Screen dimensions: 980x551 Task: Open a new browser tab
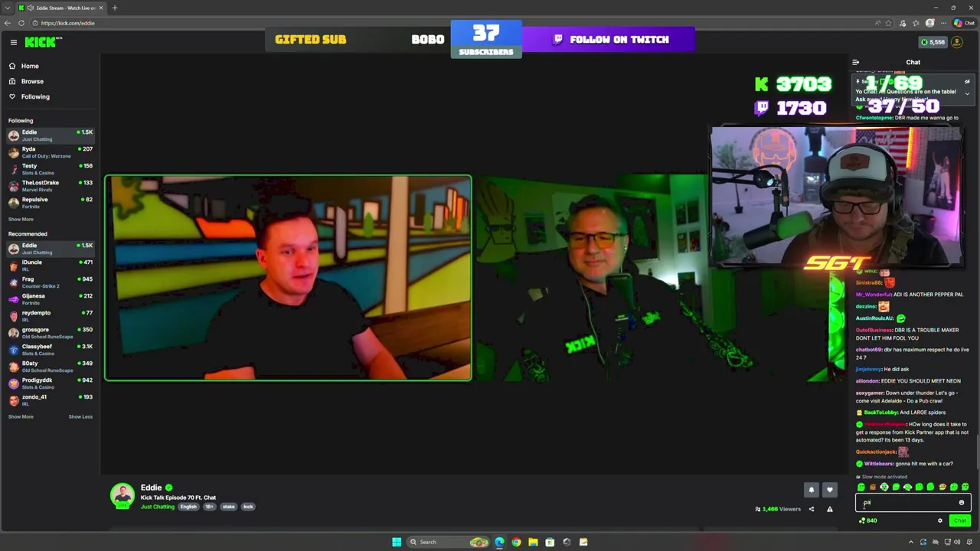(115, 8)
